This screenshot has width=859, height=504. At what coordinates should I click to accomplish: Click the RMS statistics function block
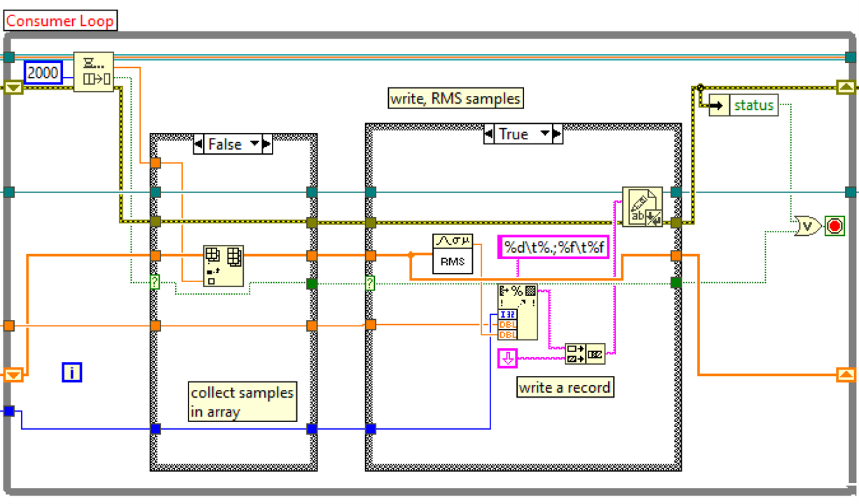[x=453, y=254]
